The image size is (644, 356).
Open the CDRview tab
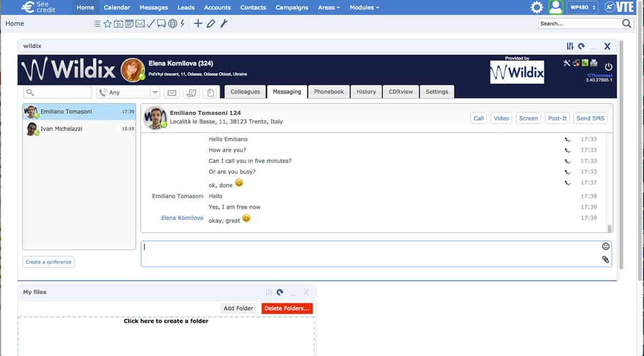tap(401, 92)
